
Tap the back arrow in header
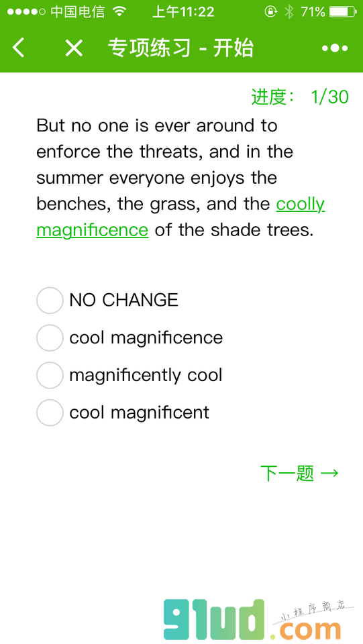coord(19,47)
